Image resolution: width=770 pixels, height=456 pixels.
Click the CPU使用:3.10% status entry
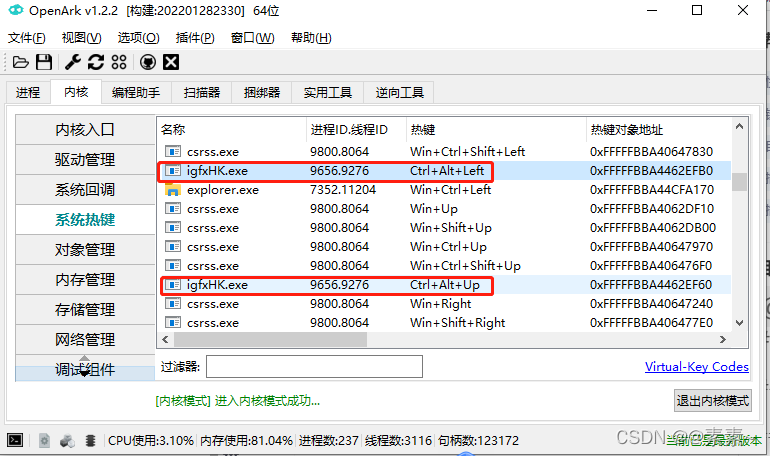[151, 440]
